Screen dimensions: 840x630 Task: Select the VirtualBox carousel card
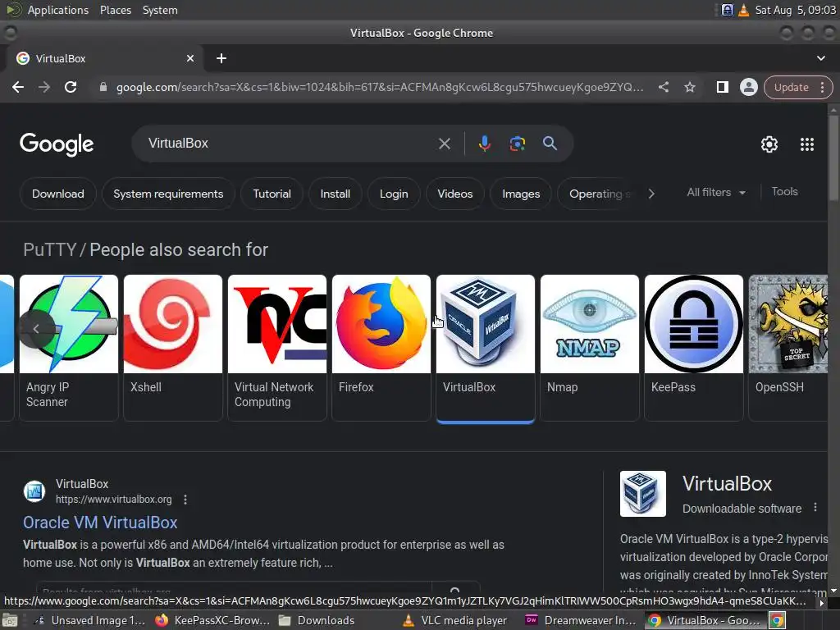pyautogui.click(x=486, y=348)
